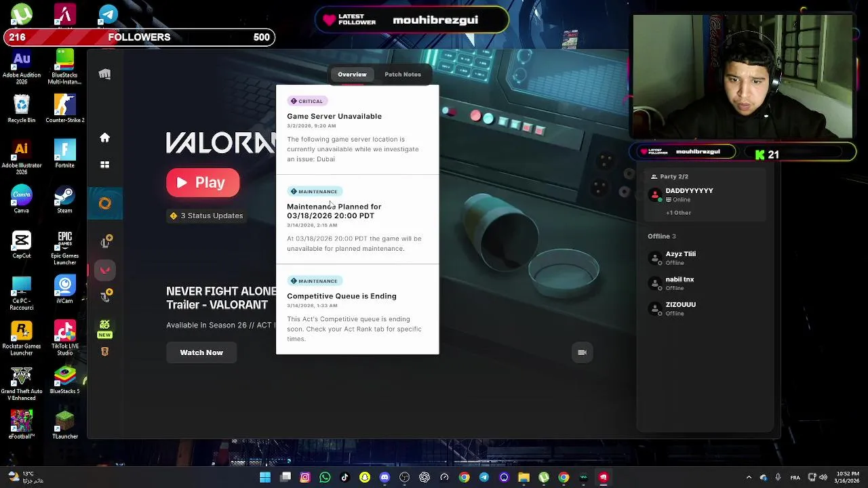The width and height of the screenshot is (868, 488).
Task: Open OBS Studio from the taskbar
Action: point(405,477)
